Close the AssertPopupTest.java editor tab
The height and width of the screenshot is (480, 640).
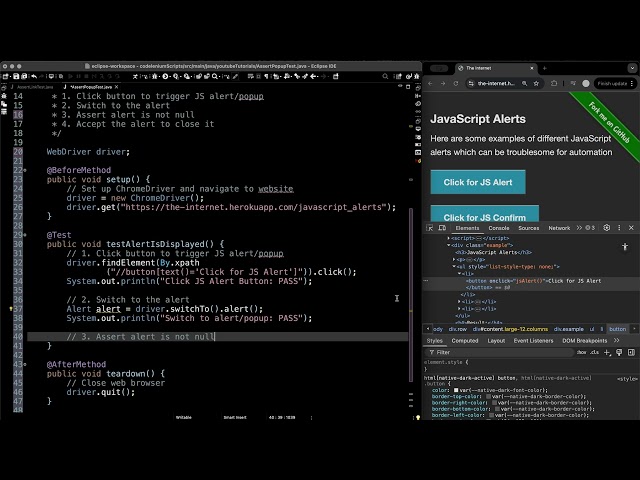tap(117, 87)
